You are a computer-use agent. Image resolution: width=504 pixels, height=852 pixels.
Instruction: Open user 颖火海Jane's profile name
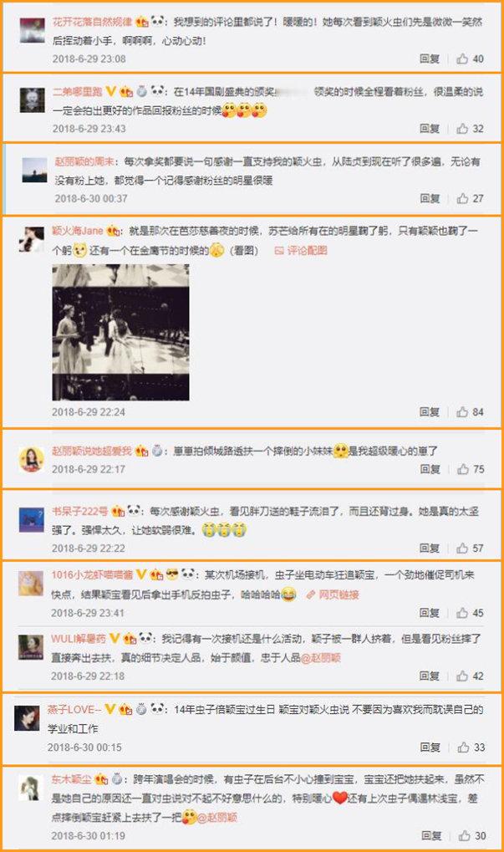click(77, 231)
